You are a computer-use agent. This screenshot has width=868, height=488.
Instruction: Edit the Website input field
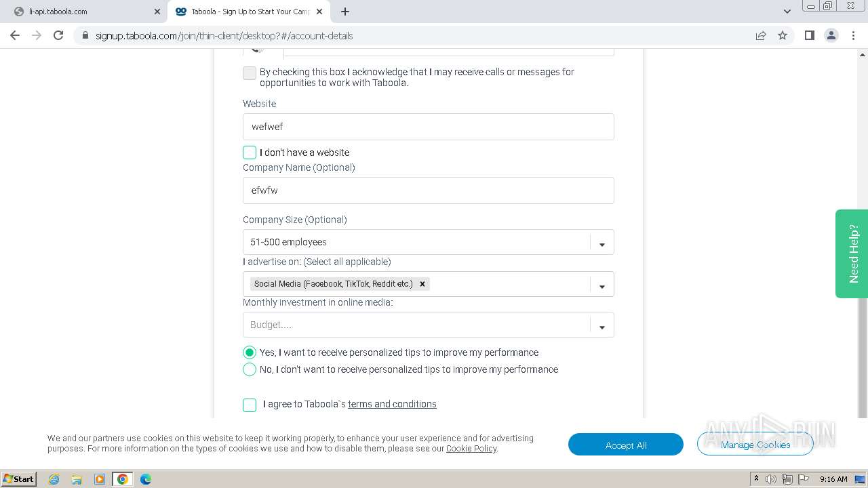coord(429,127)
